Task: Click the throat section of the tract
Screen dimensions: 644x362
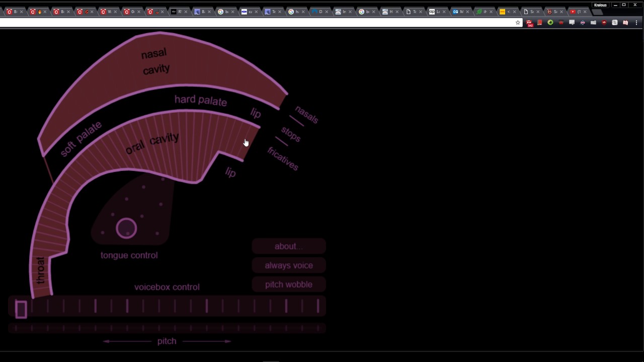Action: (40, 270)
